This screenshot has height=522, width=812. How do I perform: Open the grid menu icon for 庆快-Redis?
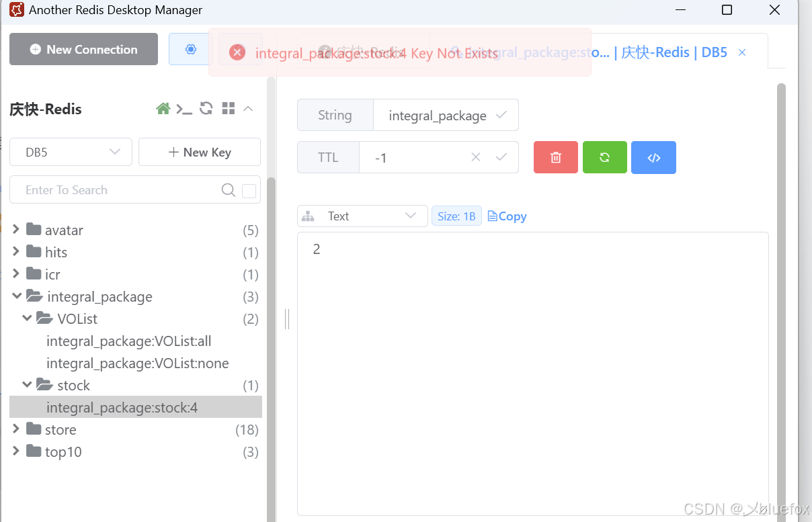[x=229, y=109]
